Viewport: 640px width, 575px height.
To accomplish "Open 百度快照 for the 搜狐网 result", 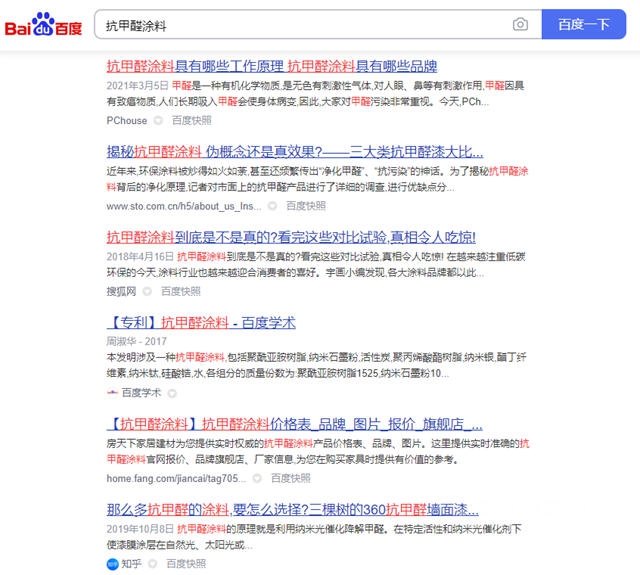I will (181, 291).
